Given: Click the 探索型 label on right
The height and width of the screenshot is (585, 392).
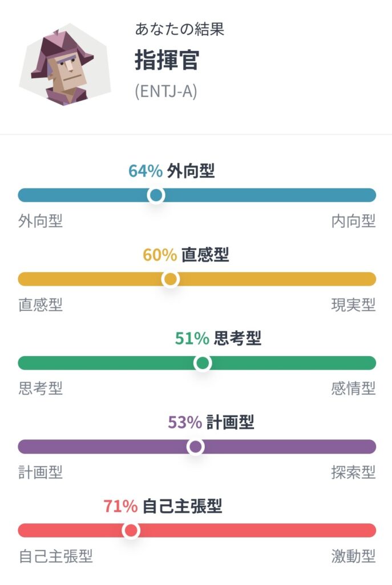Looking at the screenshot, I should (x=353, y=472).
